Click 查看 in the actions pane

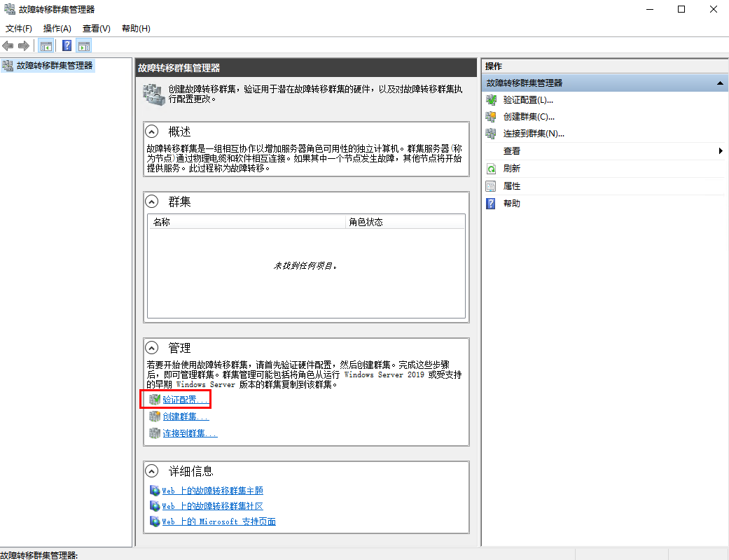point(511,150)
